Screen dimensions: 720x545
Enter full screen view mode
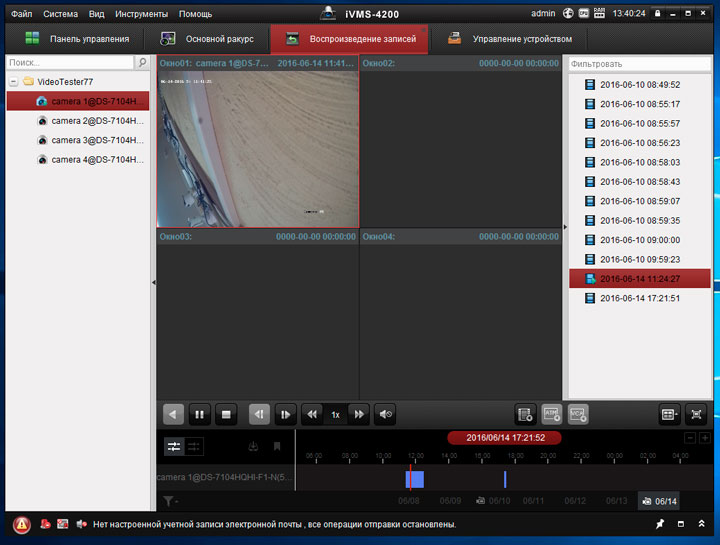[696, 413]
